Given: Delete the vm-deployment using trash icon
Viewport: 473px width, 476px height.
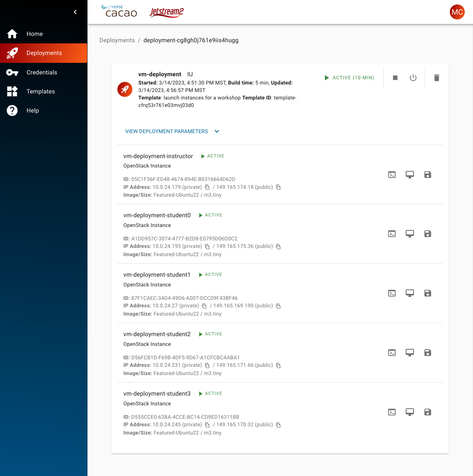Looking at the screenshot, I should (436, 78).
